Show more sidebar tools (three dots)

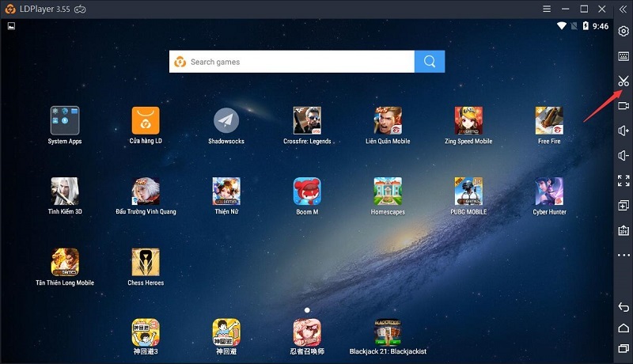pyautogui.click(x=624, y=255)
